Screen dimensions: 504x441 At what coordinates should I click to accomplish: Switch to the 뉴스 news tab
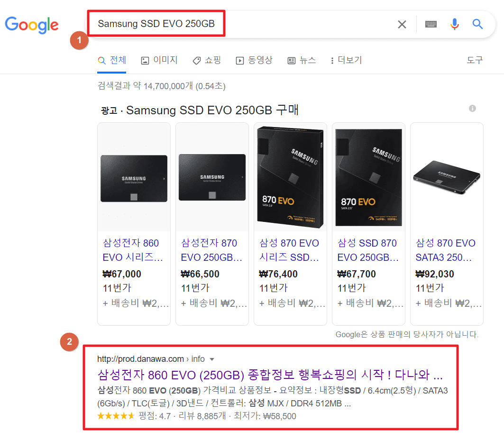tap(302, 60)
